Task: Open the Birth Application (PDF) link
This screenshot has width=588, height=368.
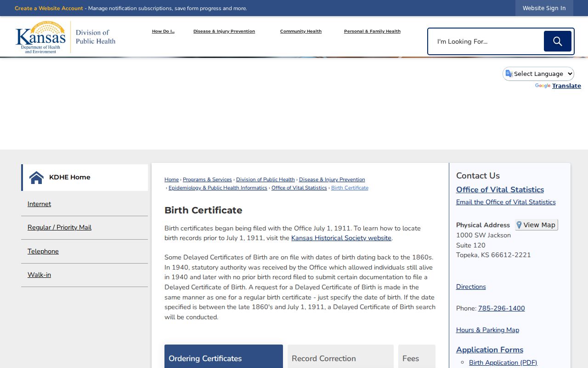Action: (x=503, y=363)
